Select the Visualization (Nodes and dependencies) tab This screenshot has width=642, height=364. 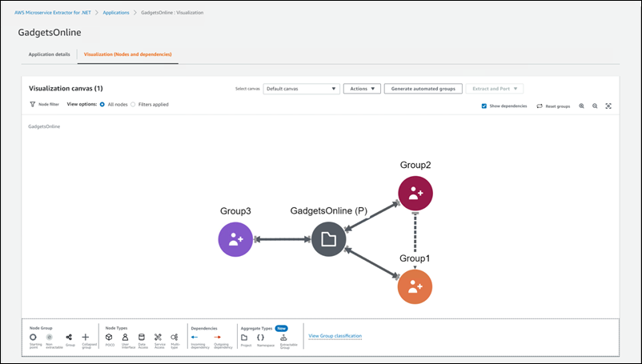pos(128,54)
